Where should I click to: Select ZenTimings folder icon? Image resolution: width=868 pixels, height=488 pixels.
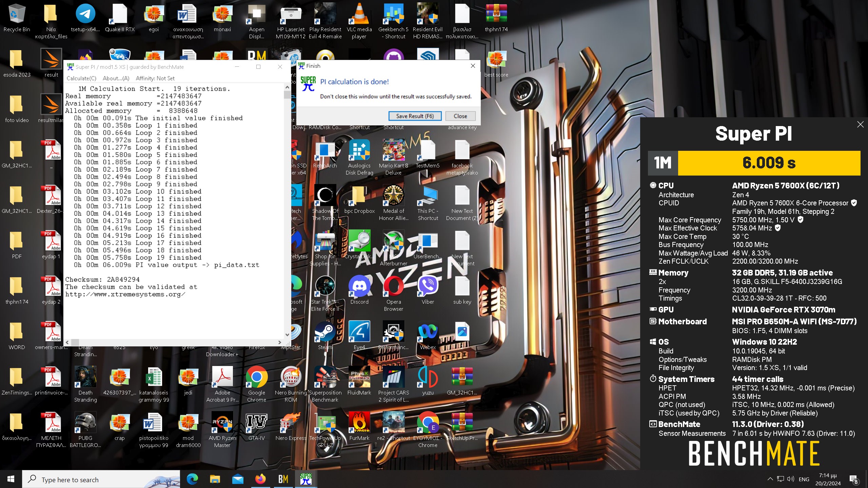click(x=17, y=381)
